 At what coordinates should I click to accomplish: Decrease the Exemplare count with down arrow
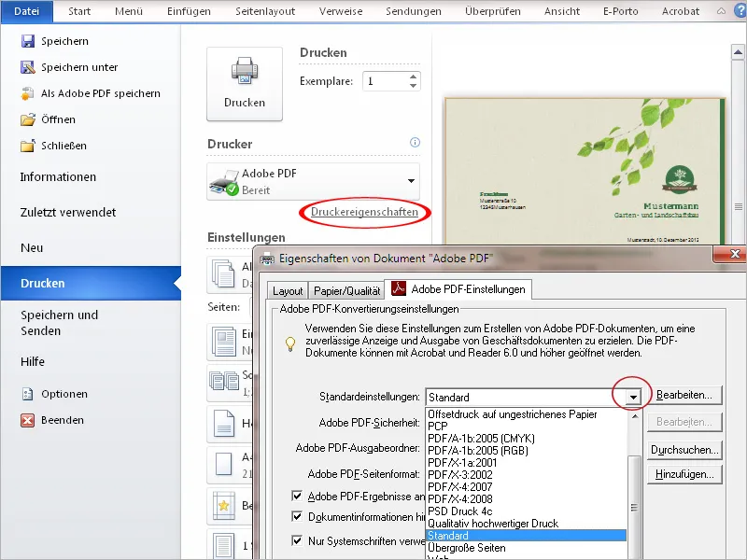[x=413, y=86]
